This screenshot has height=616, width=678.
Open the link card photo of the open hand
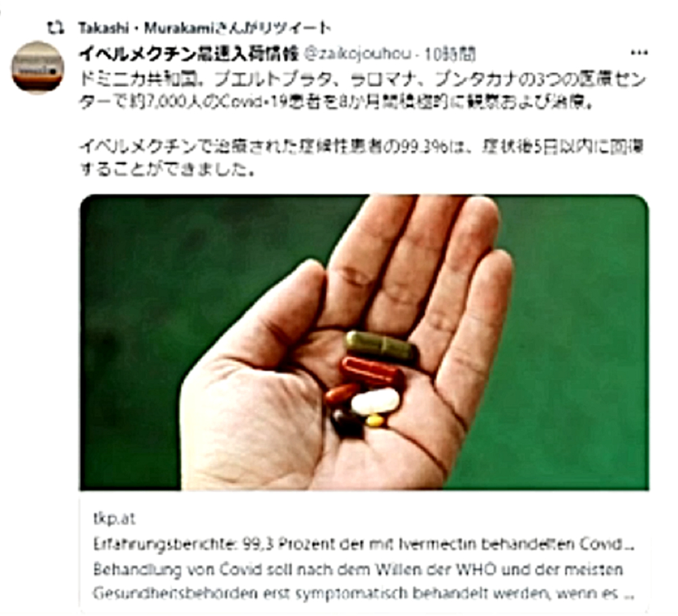point(364,342)
